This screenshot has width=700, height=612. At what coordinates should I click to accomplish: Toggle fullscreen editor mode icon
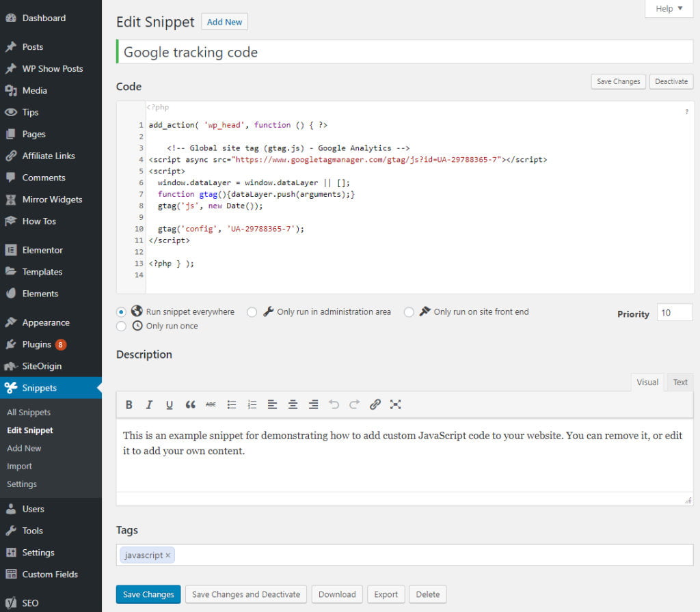click(x=395, y=404)
